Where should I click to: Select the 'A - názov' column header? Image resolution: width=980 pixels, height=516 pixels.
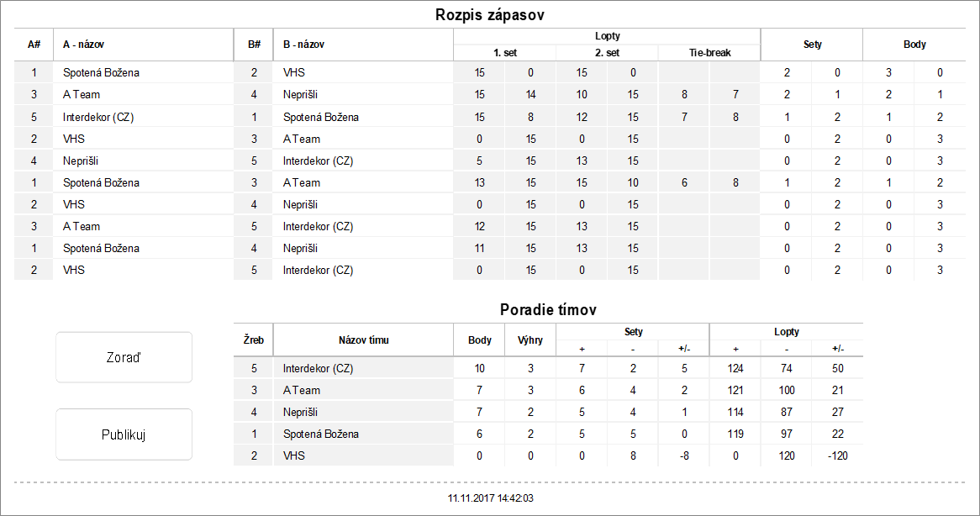point(83,45)
